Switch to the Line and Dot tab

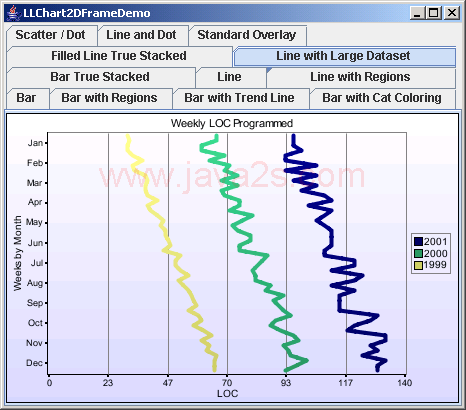tap(143, 35)
